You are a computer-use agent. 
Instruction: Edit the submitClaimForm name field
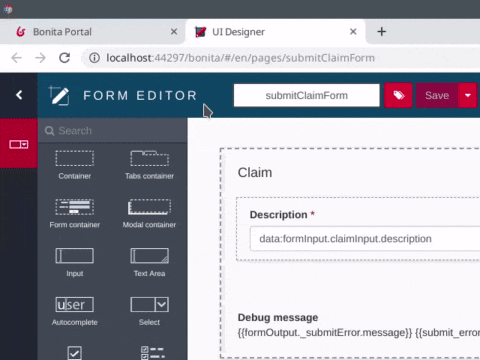307,95
